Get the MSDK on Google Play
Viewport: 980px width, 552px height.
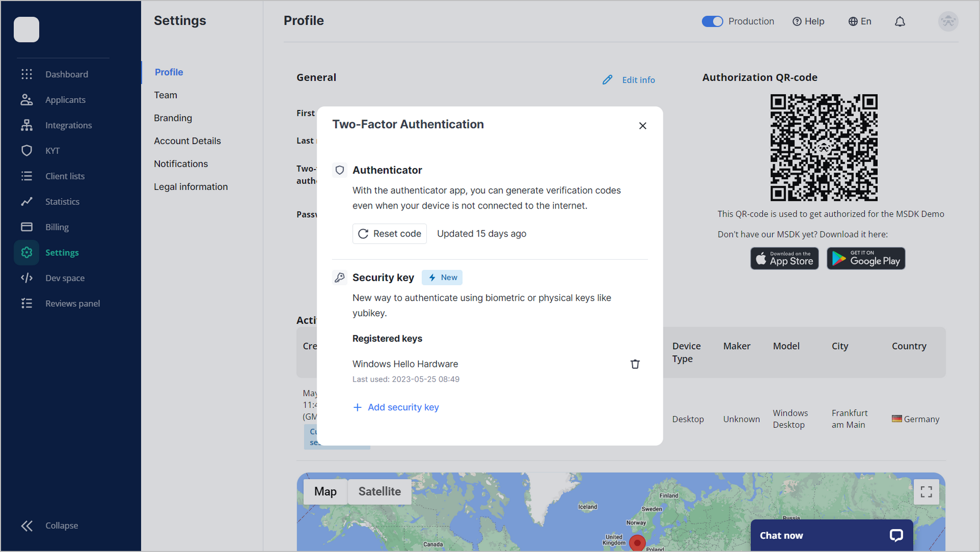coord(865,258)
